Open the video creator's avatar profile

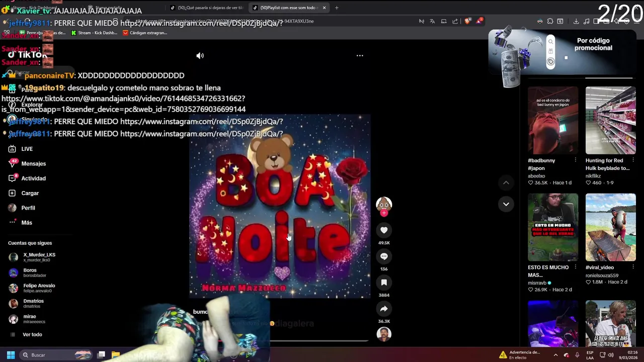384,204
